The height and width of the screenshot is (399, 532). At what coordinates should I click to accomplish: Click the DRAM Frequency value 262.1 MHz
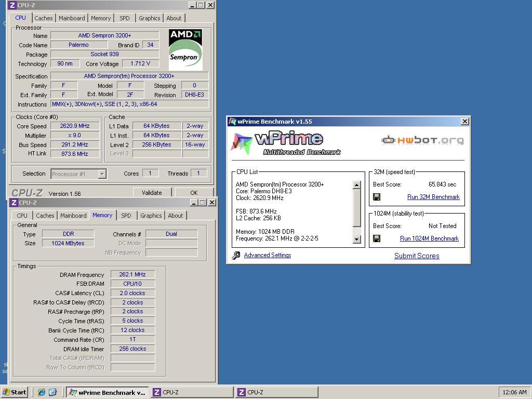click(x=132, y=274)
